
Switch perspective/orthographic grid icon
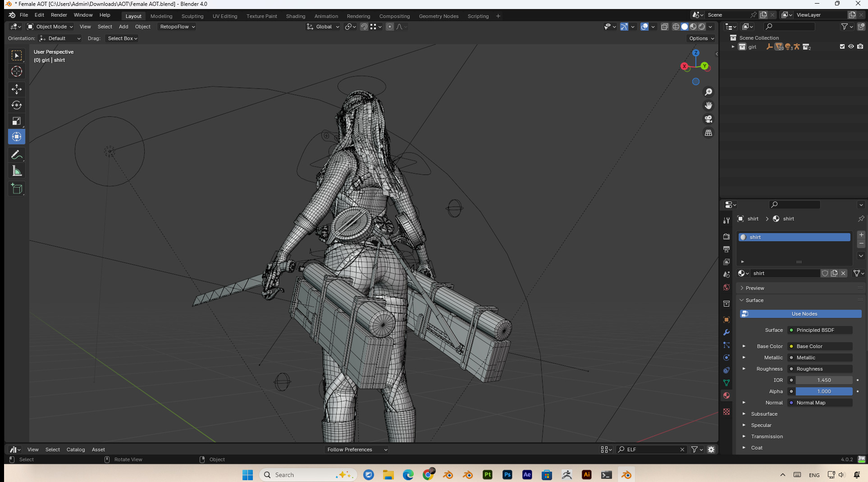(708, 133)
